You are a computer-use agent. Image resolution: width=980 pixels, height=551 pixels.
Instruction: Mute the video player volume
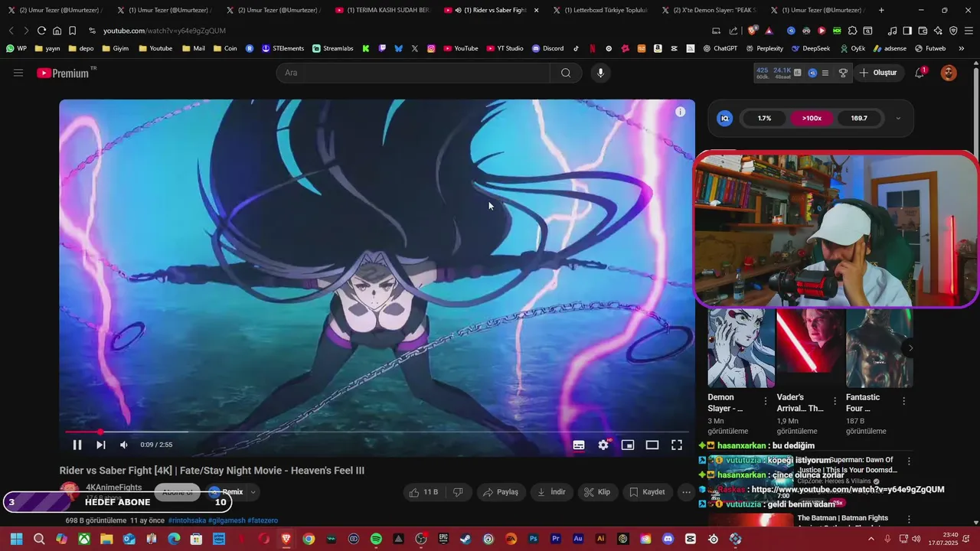(x=124, y=445)
